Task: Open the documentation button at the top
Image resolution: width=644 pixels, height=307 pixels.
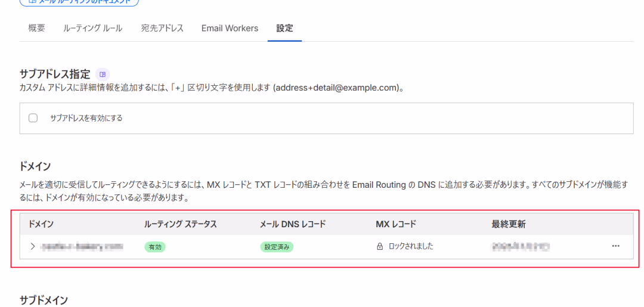Action: [79, 2]
